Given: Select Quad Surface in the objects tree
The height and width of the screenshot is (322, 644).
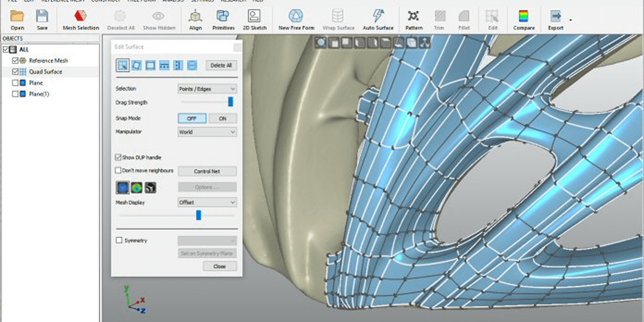Looking at the screenshot, I should [x=46, y=72].
